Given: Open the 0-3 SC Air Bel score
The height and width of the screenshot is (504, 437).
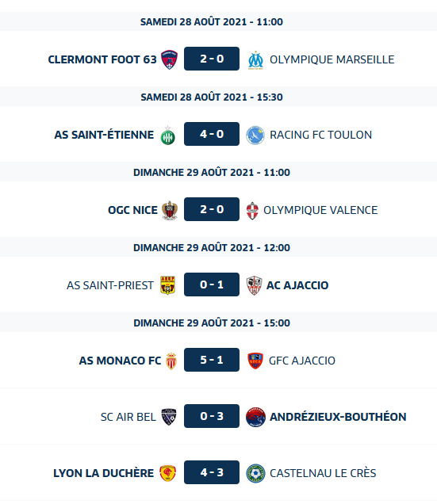Looking at the screenshot, I should point(212,416).
